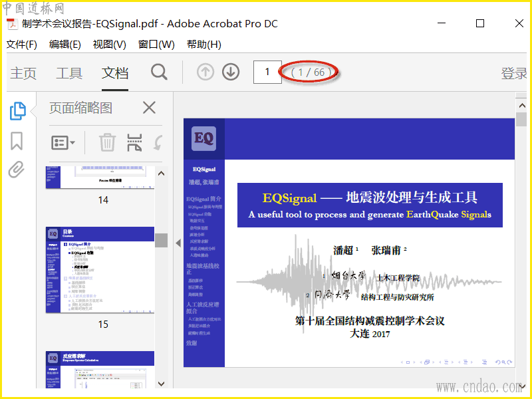Click the document vertical scrollbar handle
The width and height of the screenshot is (532, 399).
point(521,120)
